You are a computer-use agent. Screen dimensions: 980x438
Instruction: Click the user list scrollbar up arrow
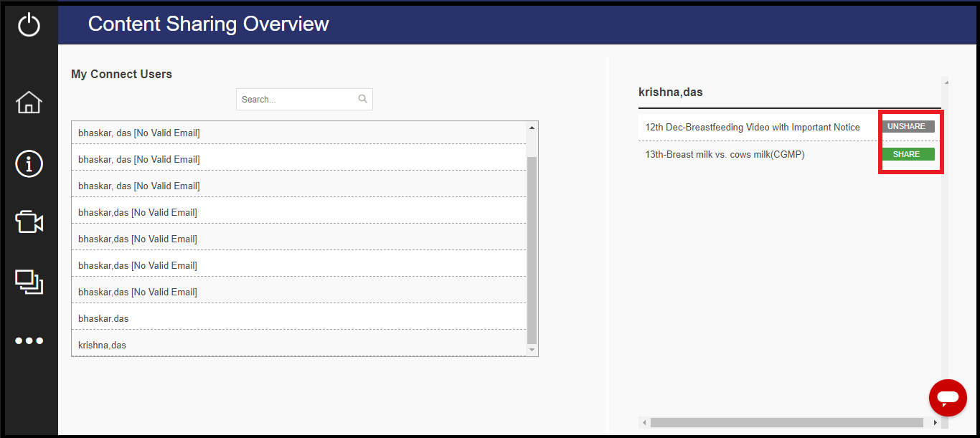tap(532, 128)
